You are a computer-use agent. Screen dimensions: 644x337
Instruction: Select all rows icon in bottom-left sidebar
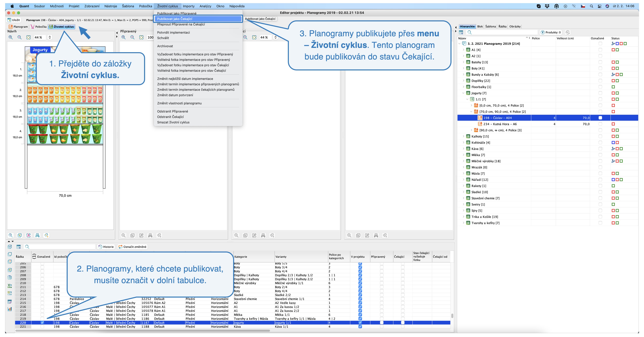click(x=10, y=247)
